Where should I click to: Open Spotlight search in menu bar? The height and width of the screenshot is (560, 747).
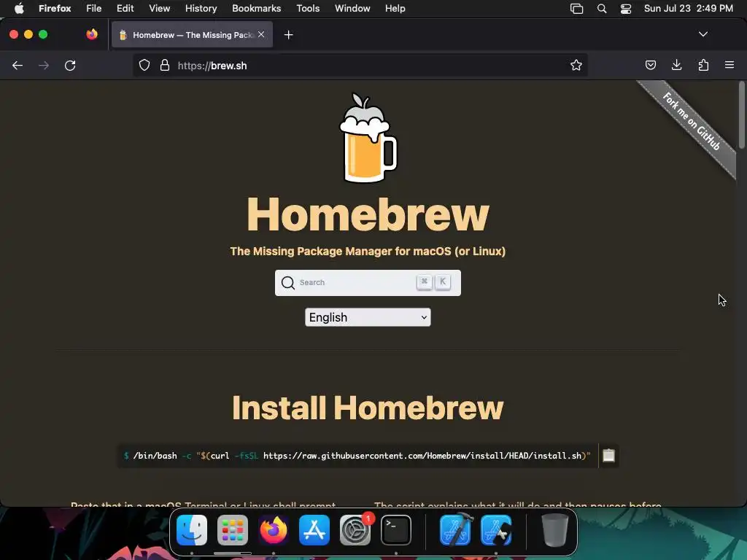(x=602, y=9)
